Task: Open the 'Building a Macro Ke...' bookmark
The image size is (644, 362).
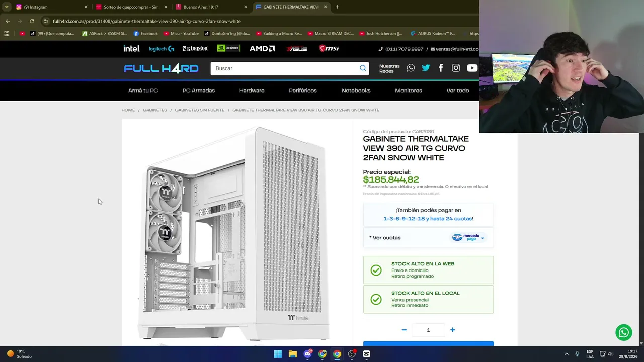Action: 279,34
